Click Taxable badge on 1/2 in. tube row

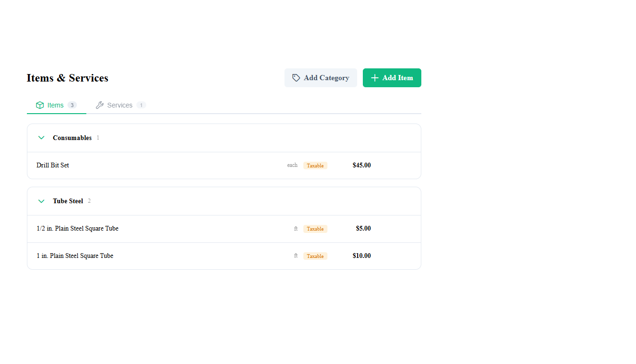tap(315, 229)
